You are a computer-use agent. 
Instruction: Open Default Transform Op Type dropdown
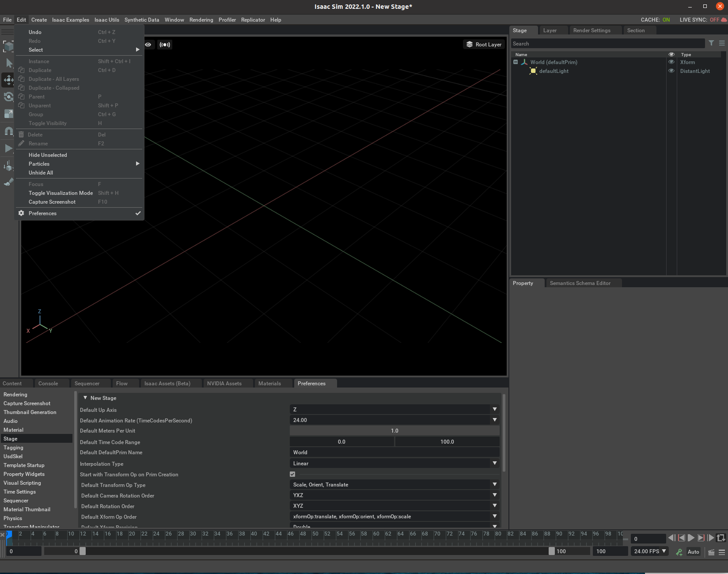(x=394, y=485)
